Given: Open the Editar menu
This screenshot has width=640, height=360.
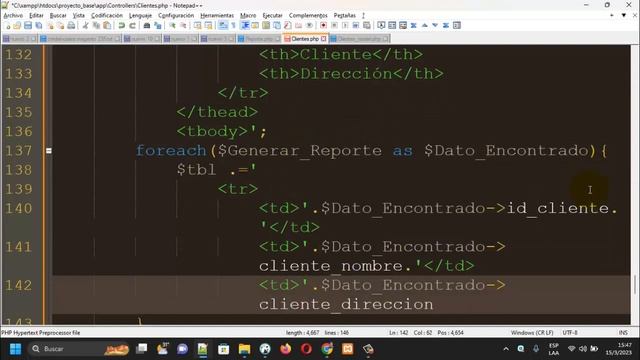Looking at the screenshot, I should (x=36, y=15).
